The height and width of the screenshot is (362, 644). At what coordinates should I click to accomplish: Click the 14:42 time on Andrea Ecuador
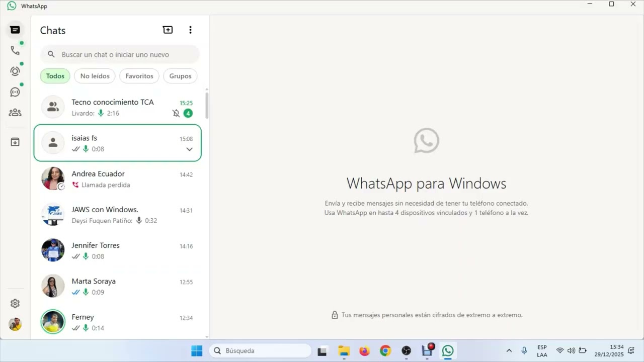pyautogui.click(x=186, y=175)
